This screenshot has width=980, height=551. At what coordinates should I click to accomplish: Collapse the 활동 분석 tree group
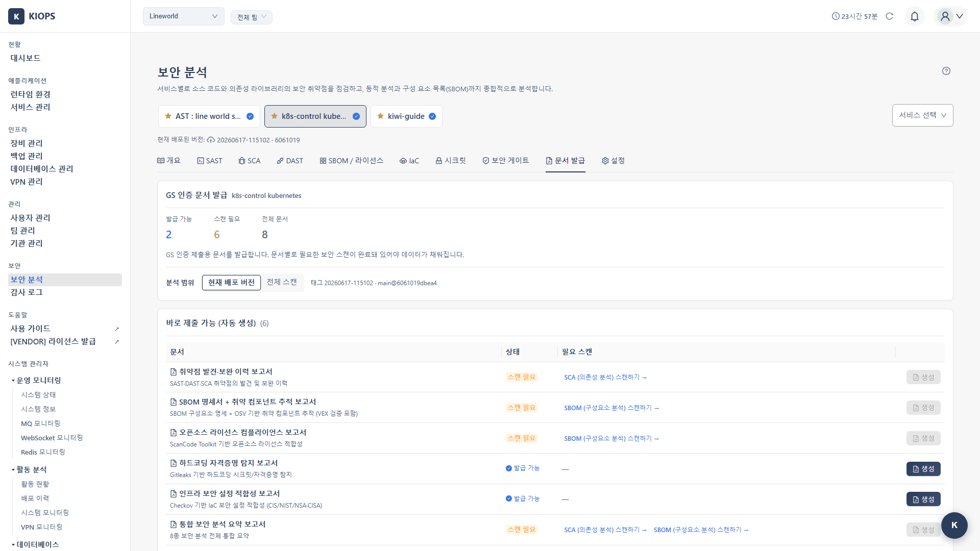click(x=29, y=470)
